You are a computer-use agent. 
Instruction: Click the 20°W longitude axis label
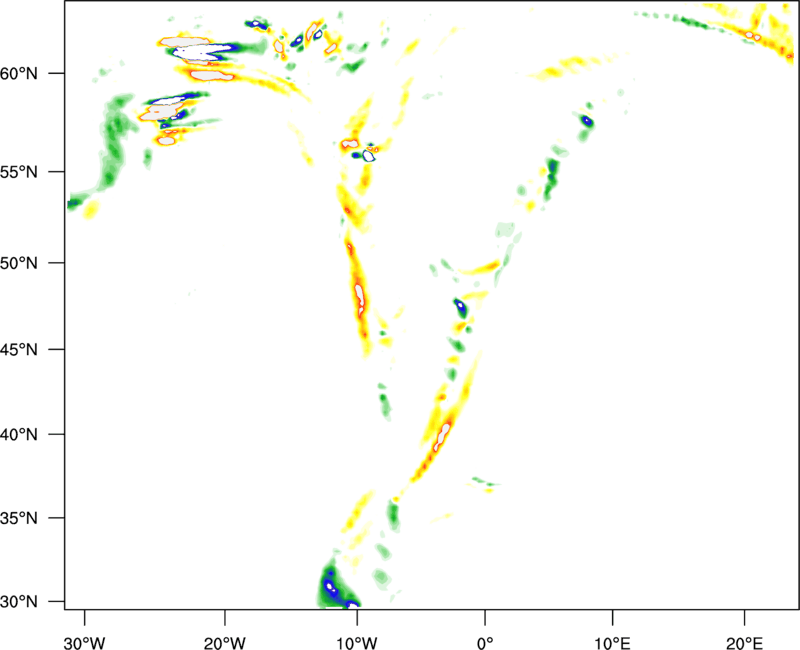[x=225, y=643]
